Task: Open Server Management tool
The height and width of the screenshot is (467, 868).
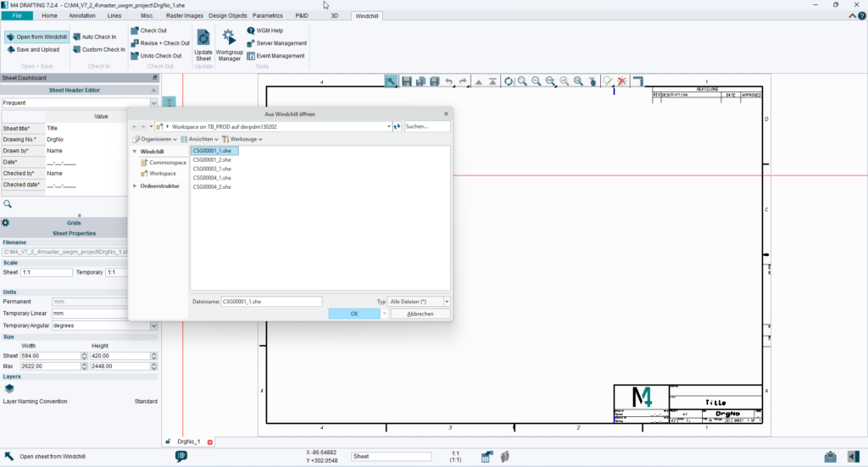Action: click(x=276, y=43)
